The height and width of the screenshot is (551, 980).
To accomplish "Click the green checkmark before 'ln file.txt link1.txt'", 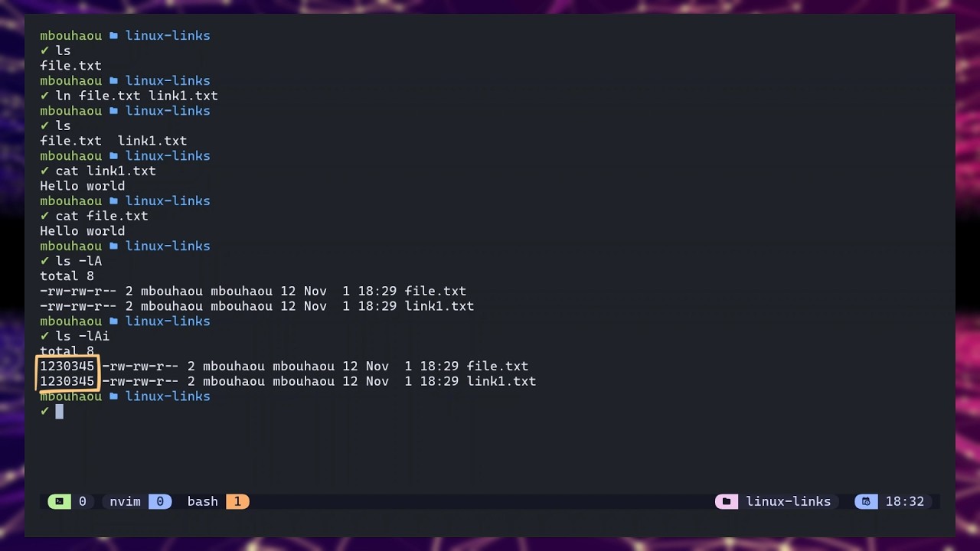I will point(44,96).
